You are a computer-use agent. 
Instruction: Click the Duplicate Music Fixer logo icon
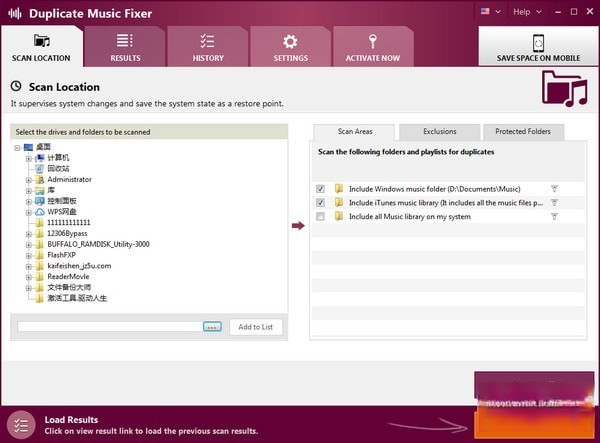pyautogui.click(x=15, y=14)
